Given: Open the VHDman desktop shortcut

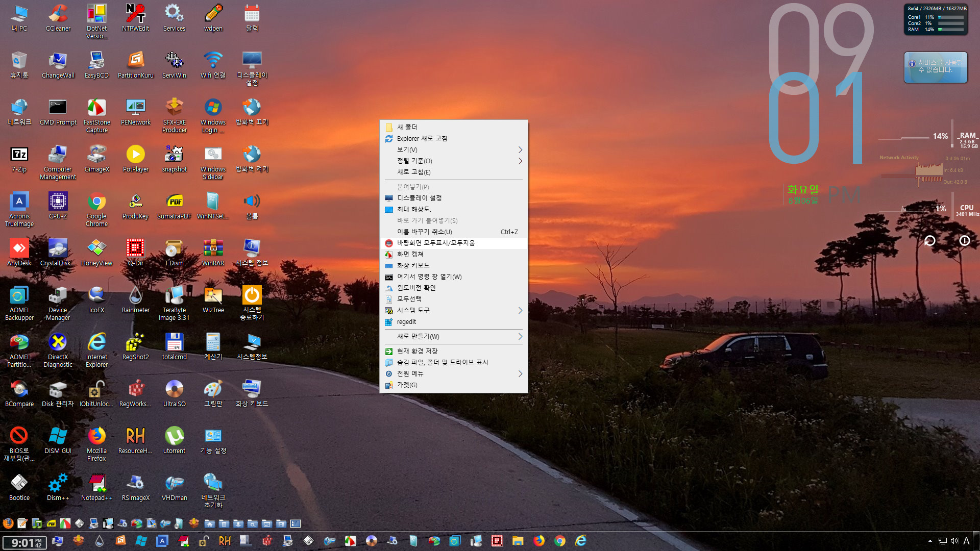Looking at the screenshot, I should 174,487.
